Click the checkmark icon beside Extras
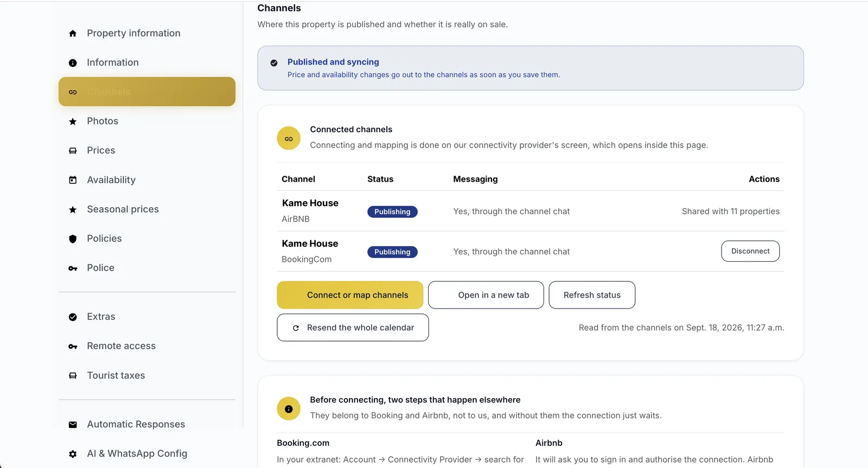 point(73,317)
